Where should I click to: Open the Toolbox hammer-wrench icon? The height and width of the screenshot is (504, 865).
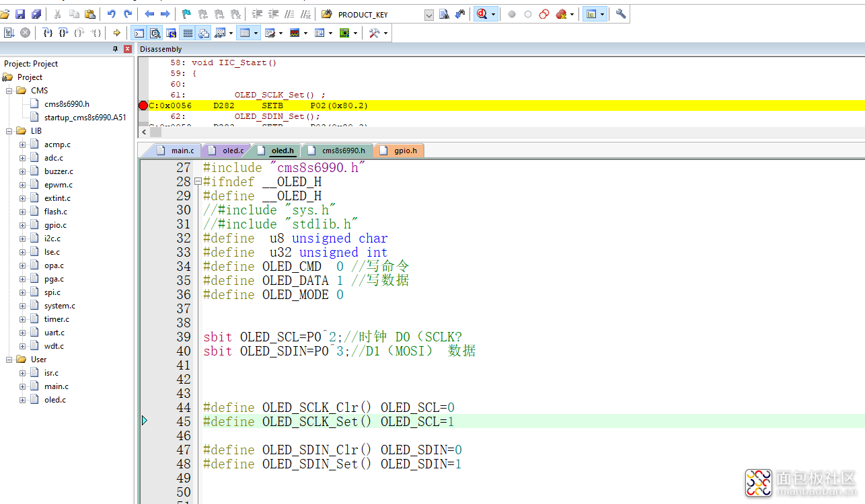click(375, 32)
